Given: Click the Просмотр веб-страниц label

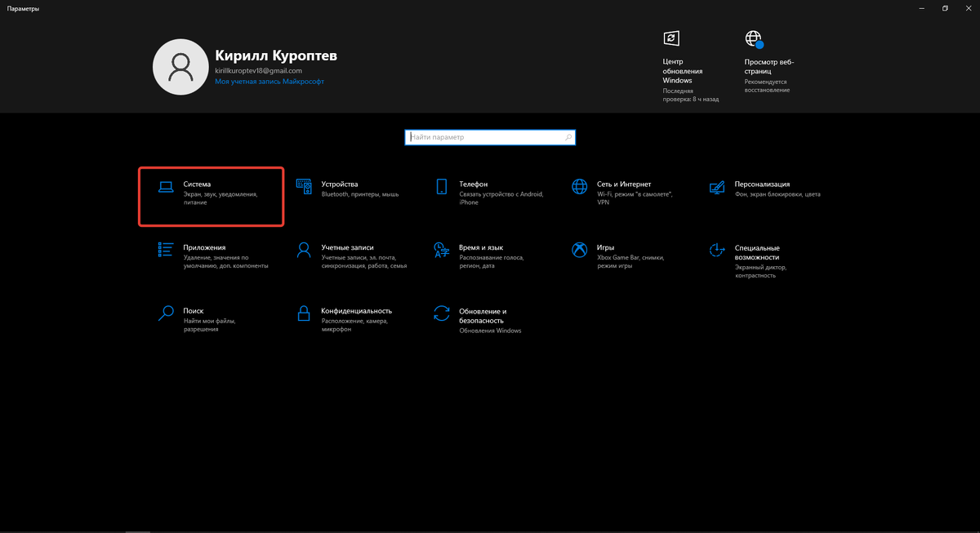Looking at the screenshot, I should [769, 66].
